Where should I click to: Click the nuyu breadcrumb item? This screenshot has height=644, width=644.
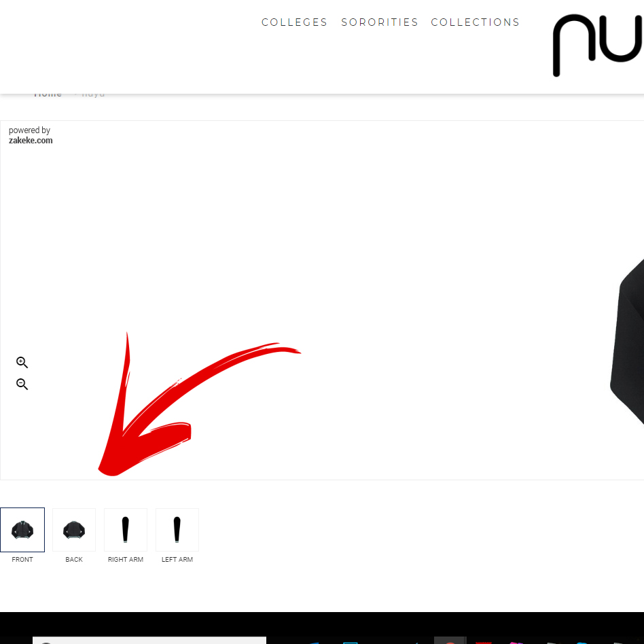pos(93,94)
